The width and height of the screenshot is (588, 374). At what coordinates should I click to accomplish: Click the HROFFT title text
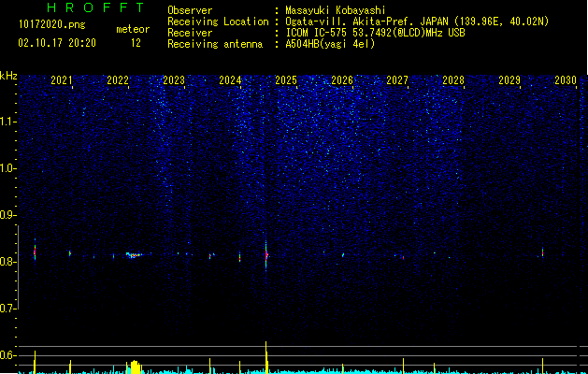tap(95, 7)
